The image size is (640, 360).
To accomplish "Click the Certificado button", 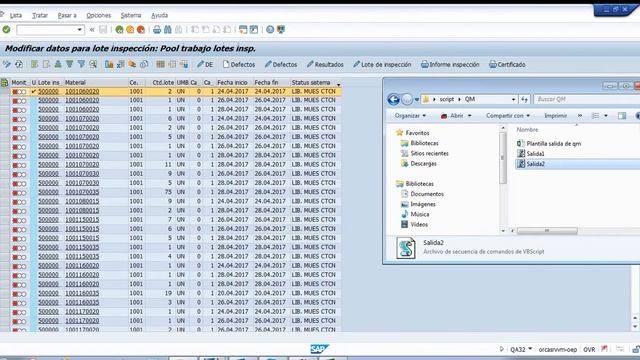I will point(507,64).
